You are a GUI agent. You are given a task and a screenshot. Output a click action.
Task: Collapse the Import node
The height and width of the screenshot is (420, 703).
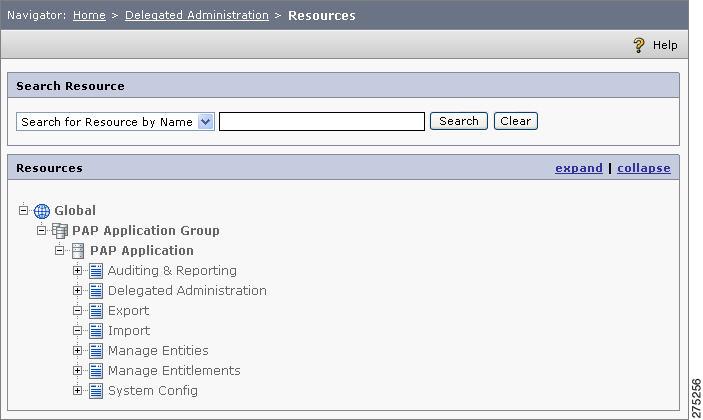coord(78,330)
